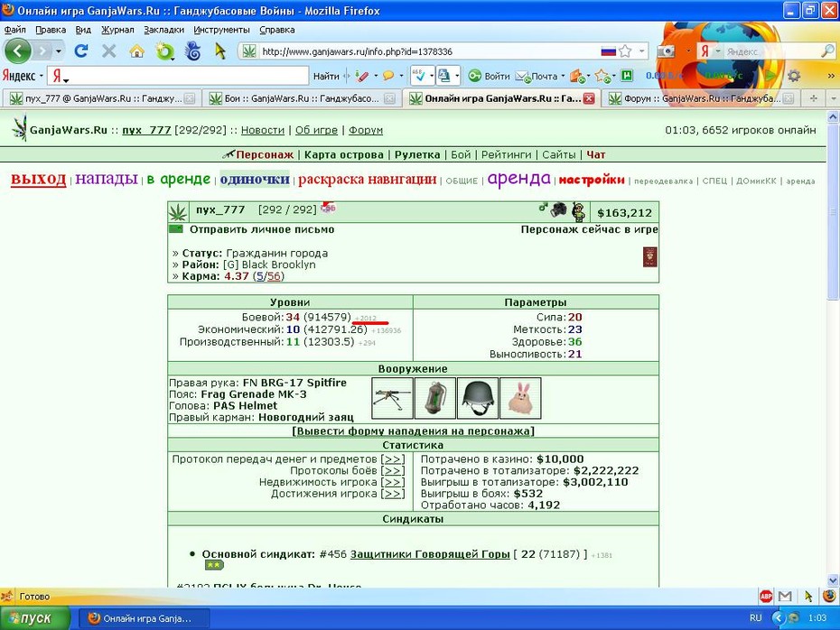This screenshot has width=840, height=630.
Task: Go back with the green arrow button
Action: [x=18, y=51]
